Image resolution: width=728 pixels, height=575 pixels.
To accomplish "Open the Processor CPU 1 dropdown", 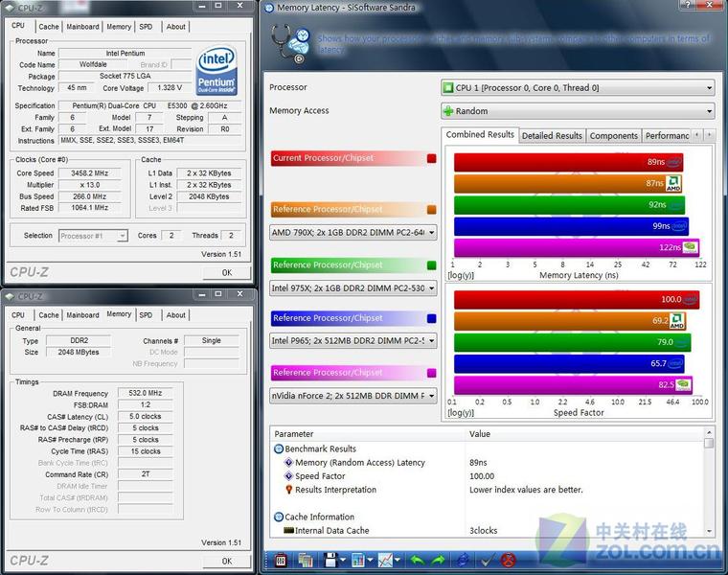I will [578, 87].
